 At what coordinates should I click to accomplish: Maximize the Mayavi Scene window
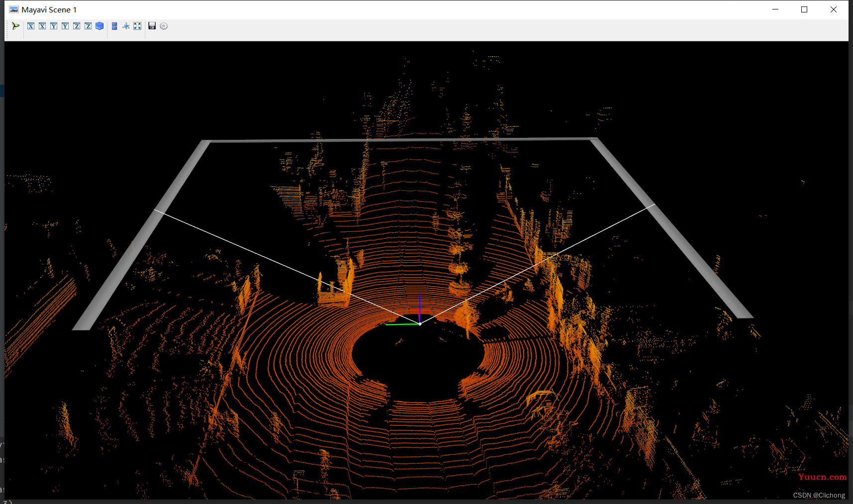click(804, 9)
